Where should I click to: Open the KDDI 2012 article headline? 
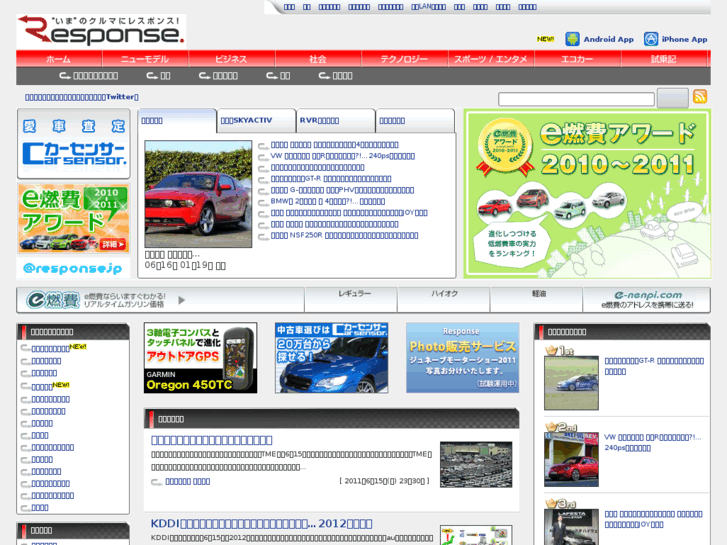(261, 524)
